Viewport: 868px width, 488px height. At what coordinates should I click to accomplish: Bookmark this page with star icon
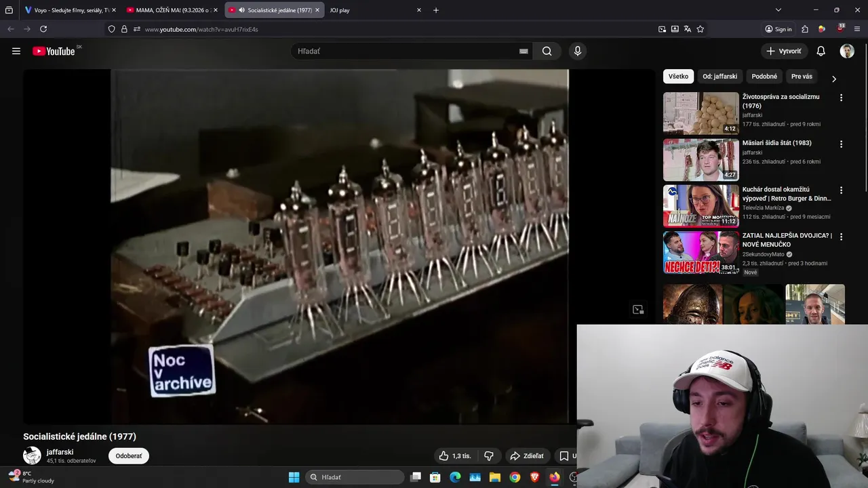click(x=701, y=29)
